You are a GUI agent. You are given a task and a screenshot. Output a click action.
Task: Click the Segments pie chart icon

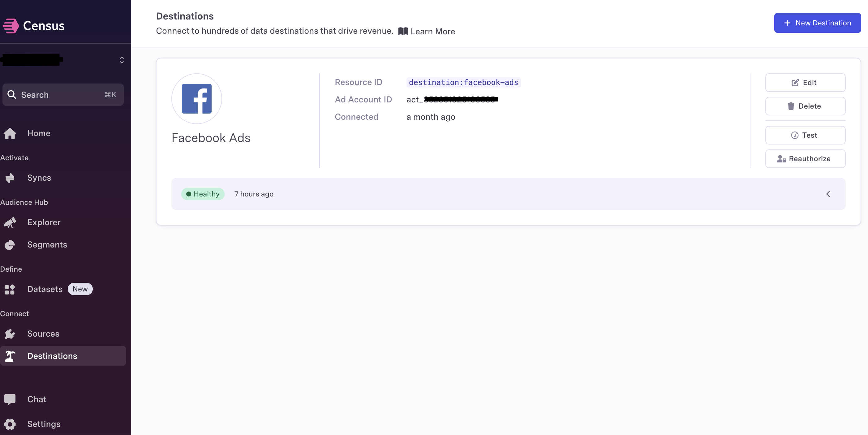pos(10,245)
